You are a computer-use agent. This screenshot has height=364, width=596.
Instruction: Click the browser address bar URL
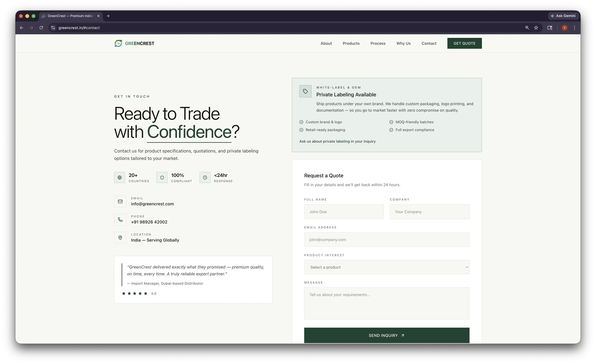(x=79, y=28)
